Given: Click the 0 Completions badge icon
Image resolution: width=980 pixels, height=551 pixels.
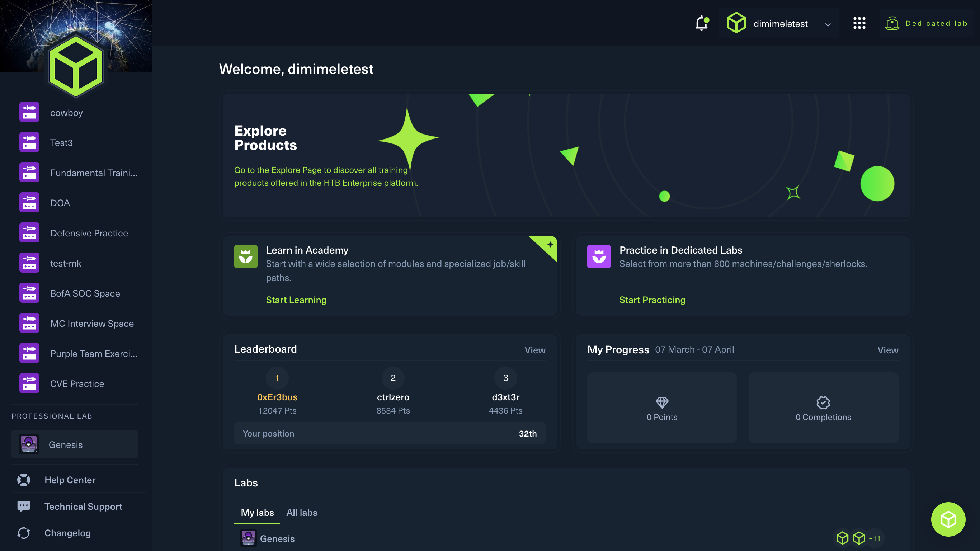Looking at the screenshot, I should (823, 402).
